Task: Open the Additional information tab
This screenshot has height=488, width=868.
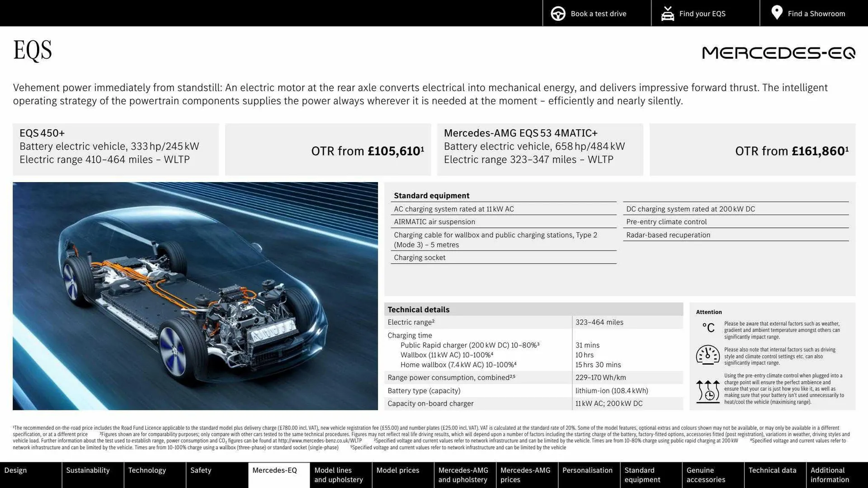Action: [x=830, y=475]
